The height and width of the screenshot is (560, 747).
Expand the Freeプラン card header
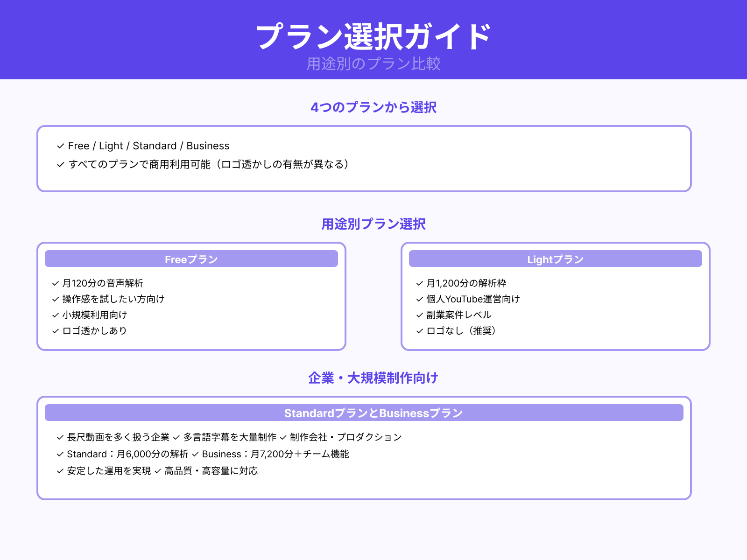click(x=191, y=259)
